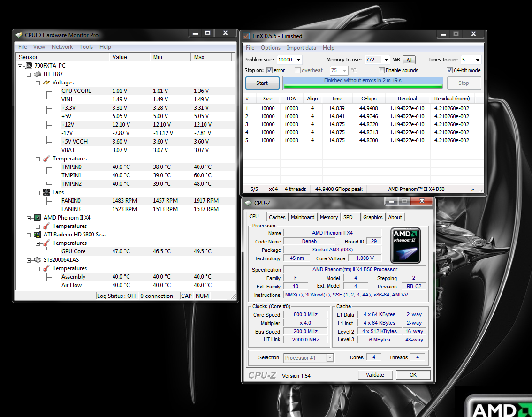This screenshot has height=417, width=532.
Task: Click the GFlops column header in LinX
Action: (369, 99)
